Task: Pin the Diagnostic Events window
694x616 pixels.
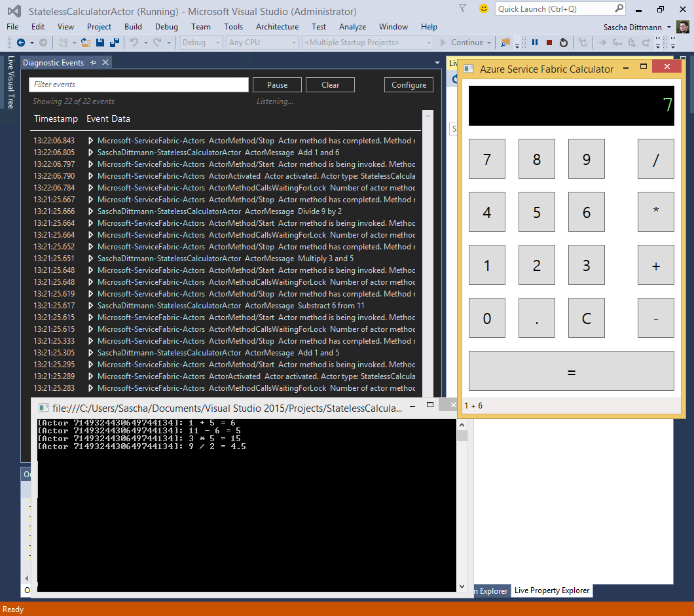Action: (x=93, y=62)
